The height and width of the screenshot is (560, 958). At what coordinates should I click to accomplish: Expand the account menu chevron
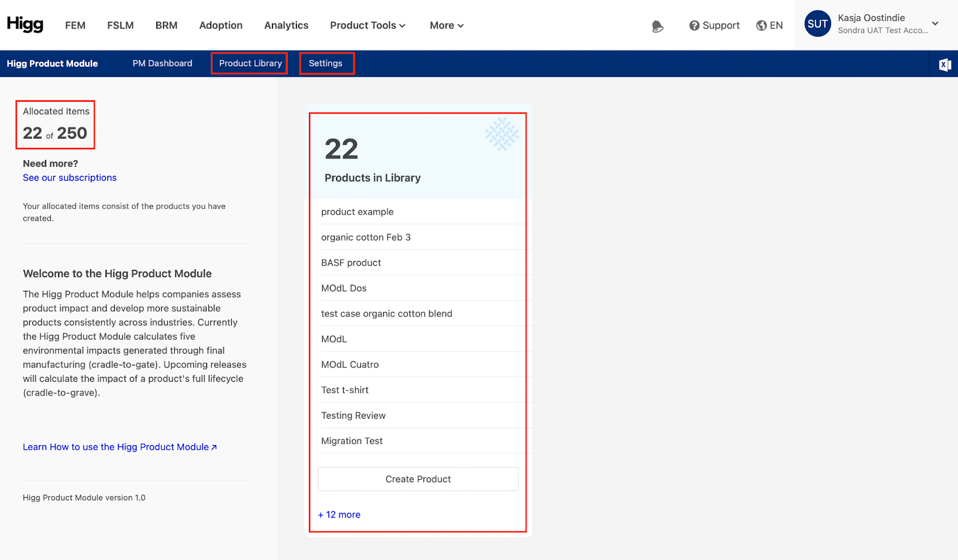[935, 24]
